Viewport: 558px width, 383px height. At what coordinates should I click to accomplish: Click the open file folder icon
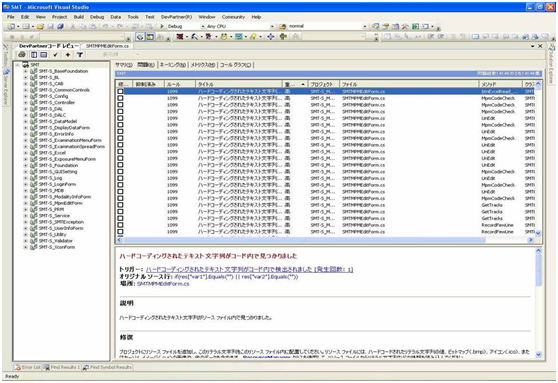pos(41,26)
